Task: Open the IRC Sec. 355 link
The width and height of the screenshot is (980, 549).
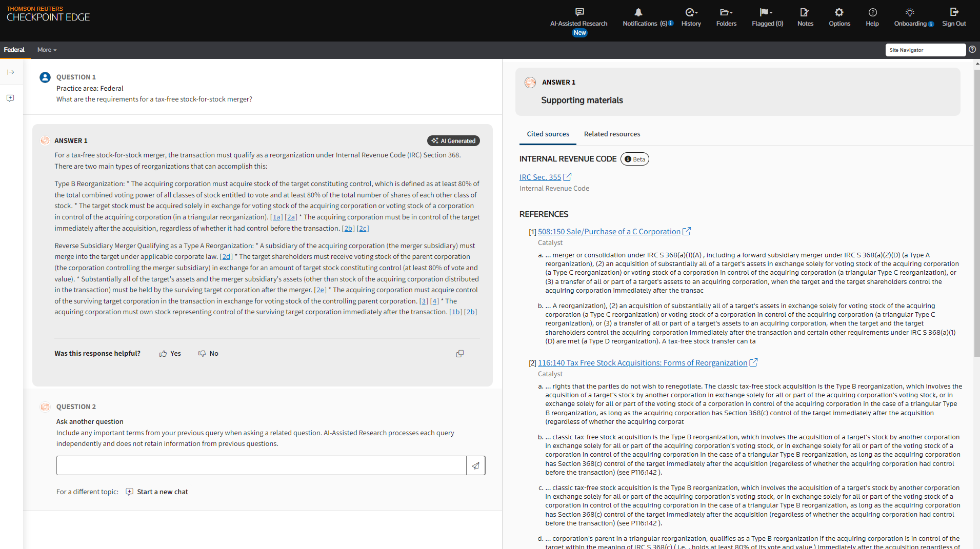Action: click(540, 177)
